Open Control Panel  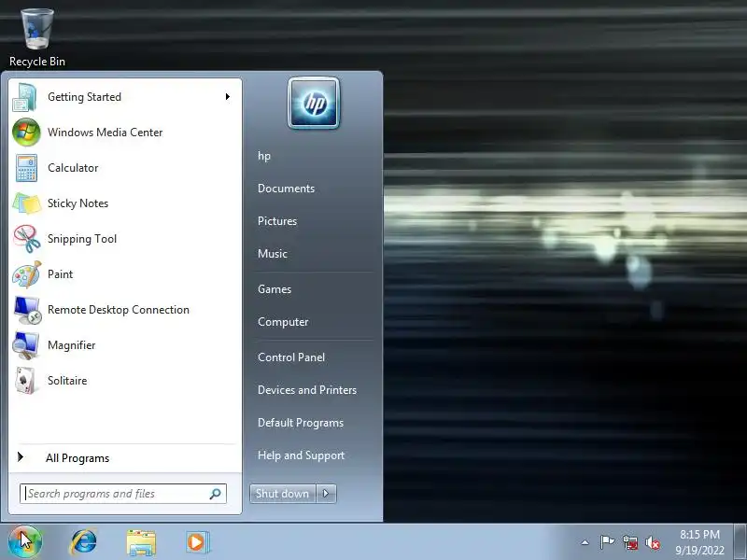pos(291,357)
